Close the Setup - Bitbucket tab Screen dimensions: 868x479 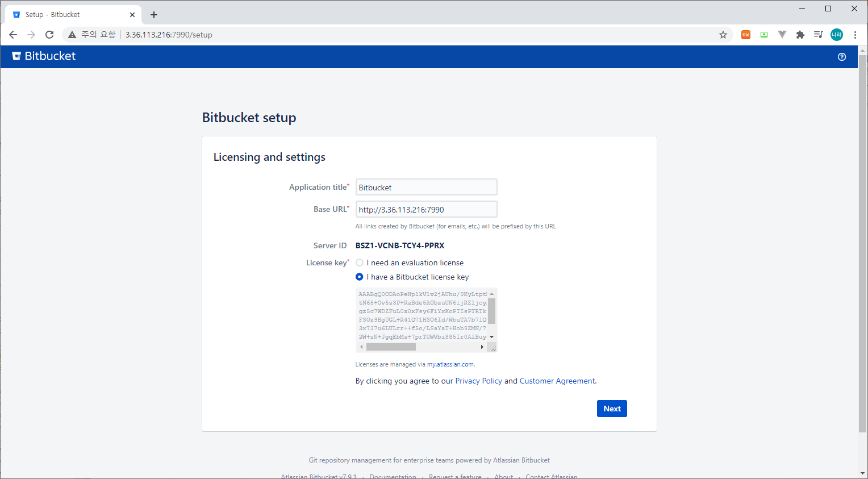(132, 15)
